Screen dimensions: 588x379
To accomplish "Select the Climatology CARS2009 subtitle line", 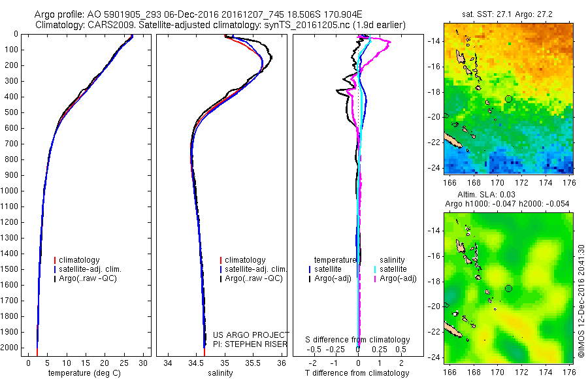I will 221,25.
